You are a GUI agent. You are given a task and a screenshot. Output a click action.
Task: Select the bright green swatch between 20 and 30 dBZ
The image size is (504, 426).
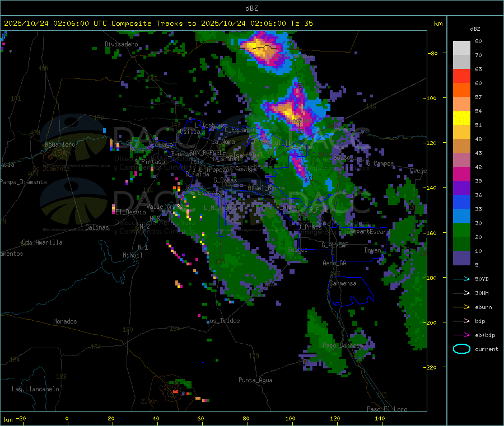[x=461, y=230]
